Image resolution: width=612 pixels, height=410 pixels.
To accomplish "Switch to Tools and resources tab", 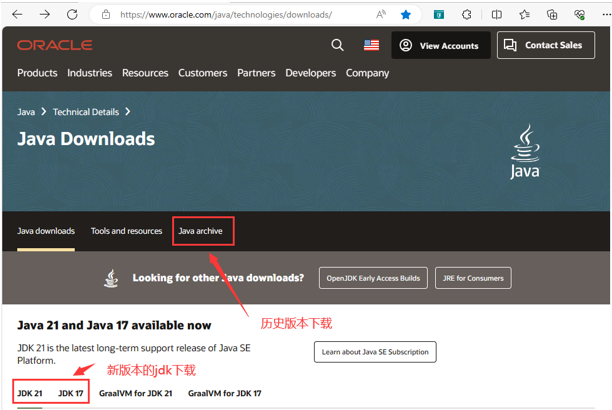I will point(126,231).
